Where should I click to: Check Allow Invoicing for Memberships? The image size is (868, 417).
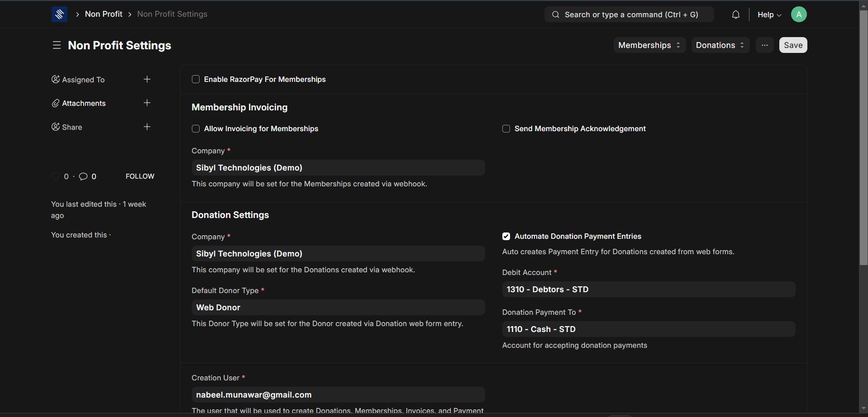click(196, 128)
